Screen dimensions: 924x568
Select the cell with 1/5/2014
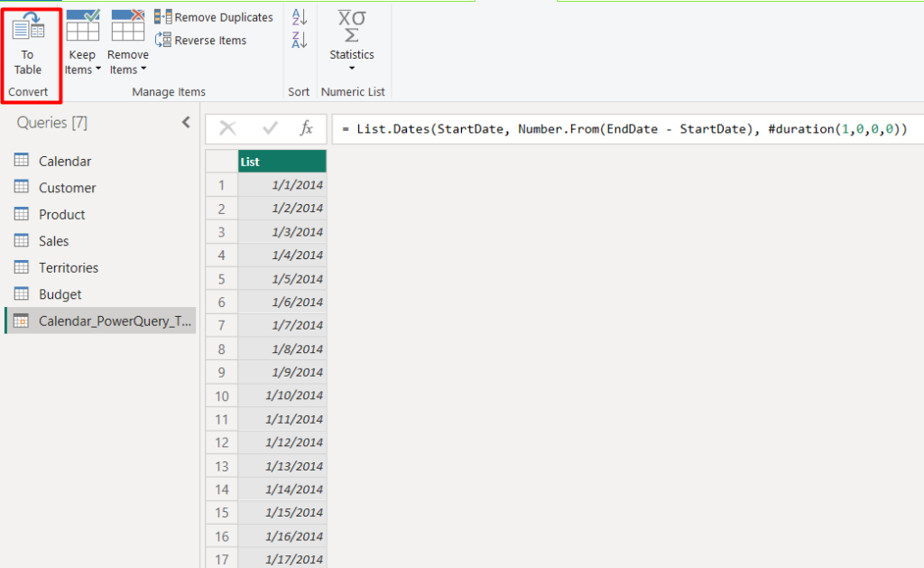point(282,278)
